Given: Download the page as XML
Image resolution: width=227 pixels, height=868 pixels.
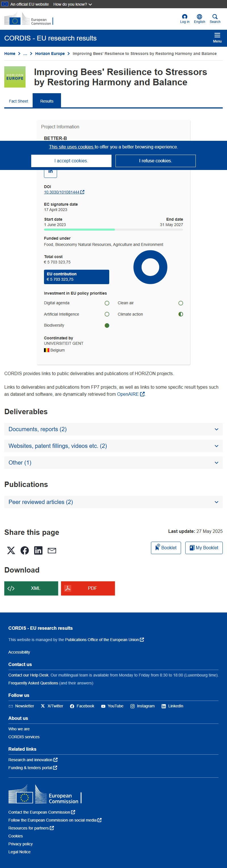Looking at the screenshot, I should pyautogui.click(x=31, y=588).
